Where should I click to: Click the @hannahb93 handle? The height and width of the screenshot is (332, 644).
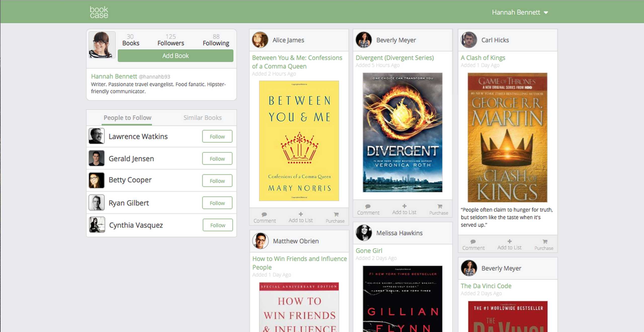(154, 77)
